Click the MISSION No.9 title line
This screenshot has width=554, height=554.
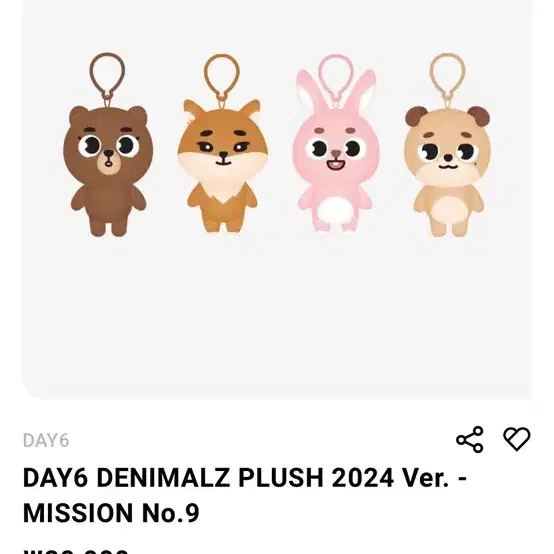111,513
